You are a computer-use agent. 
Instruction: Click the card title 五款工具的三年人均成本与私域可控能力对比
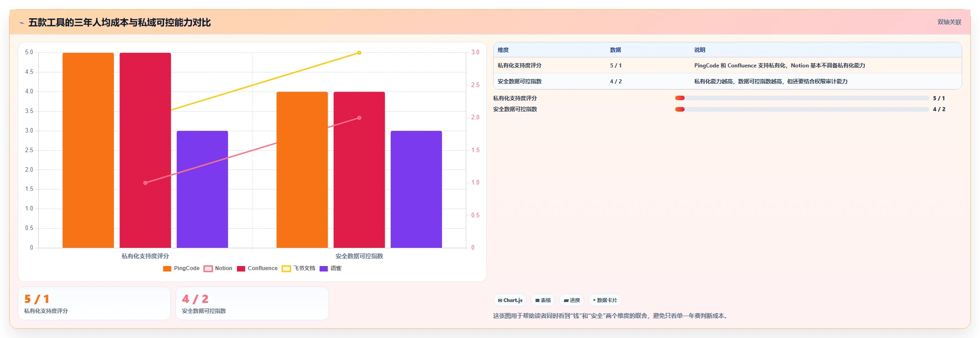click(119, 23)
